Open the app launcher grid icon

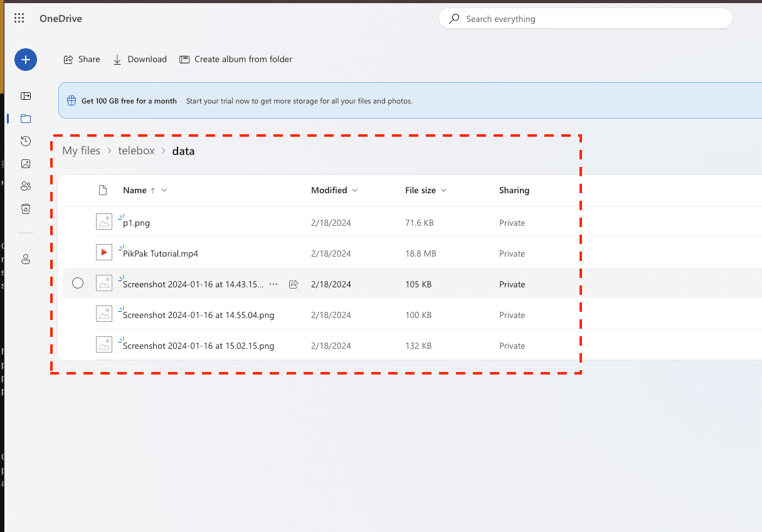click(x=19, y=19)
